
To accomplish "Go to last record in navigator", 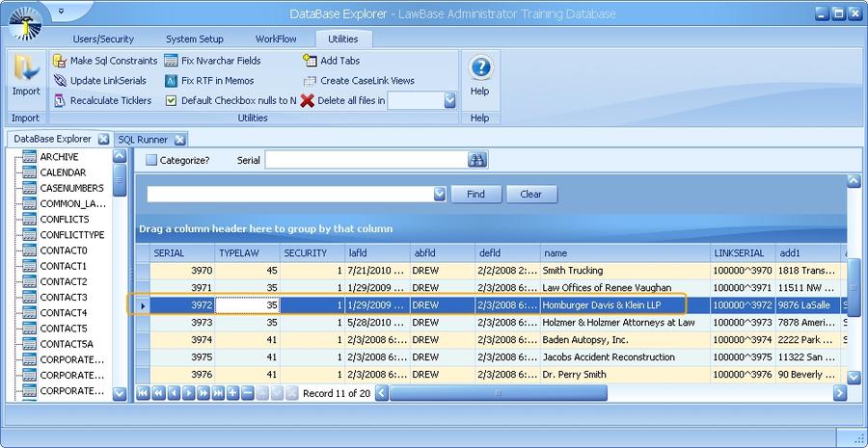I will (x=218, y=393).
